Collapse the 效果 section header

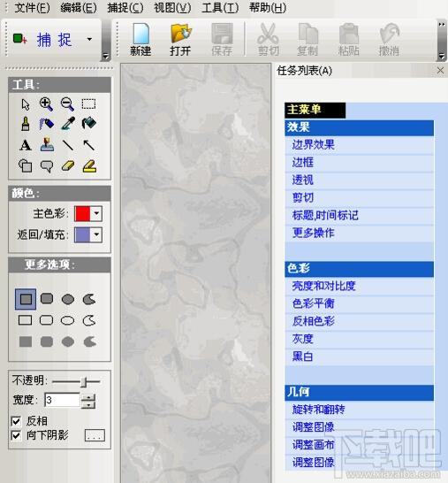359,128
